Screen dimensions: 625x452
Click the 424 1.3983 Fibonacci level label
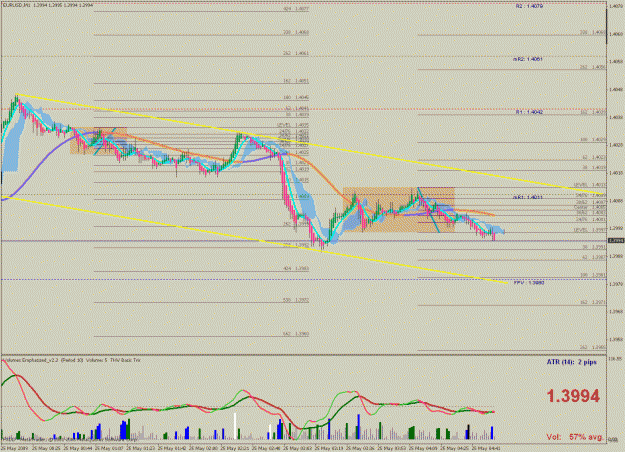(x=296, y=269)
